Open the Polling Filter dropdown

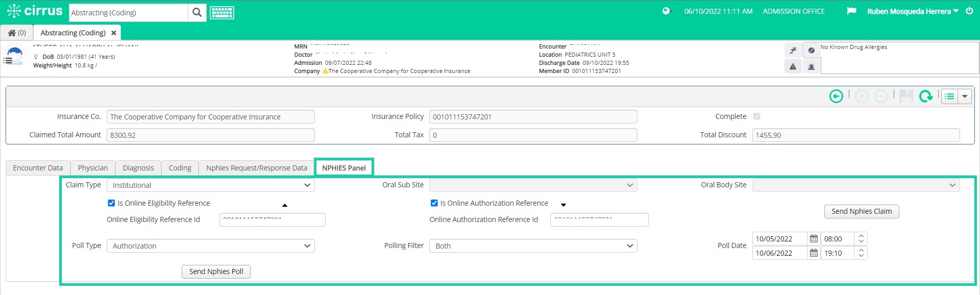pyautogui.click(x=533, y=246)
